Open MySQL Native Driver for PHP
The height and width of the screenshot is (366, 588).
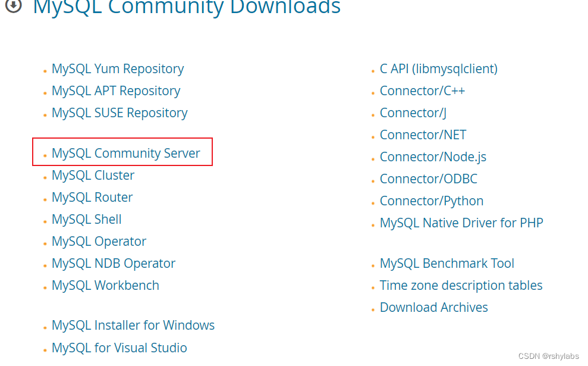click(x=461, y=223)
